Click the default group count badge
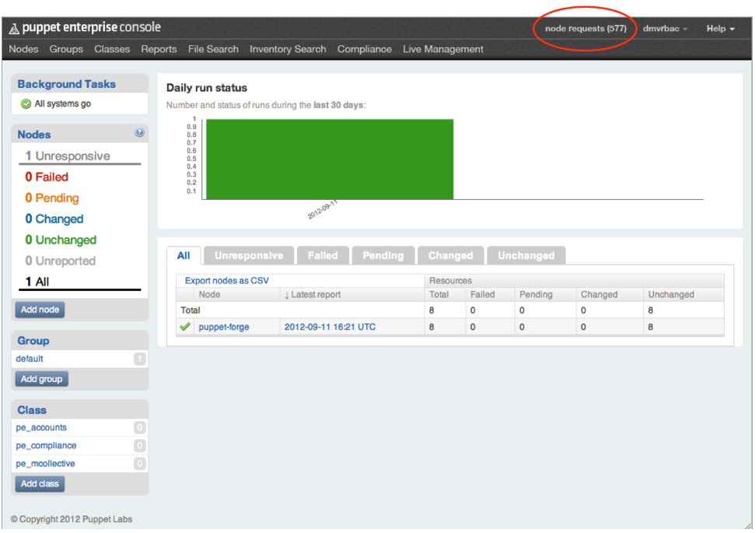The height and width of the screenshot is (533, 756). tap(140, 359)
